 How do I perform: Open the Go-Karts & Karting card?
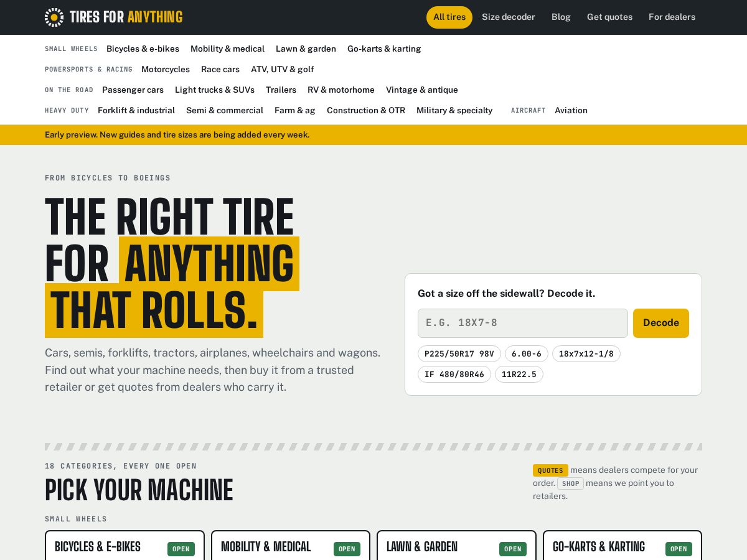pyautogui.click(x=622, y=546)
